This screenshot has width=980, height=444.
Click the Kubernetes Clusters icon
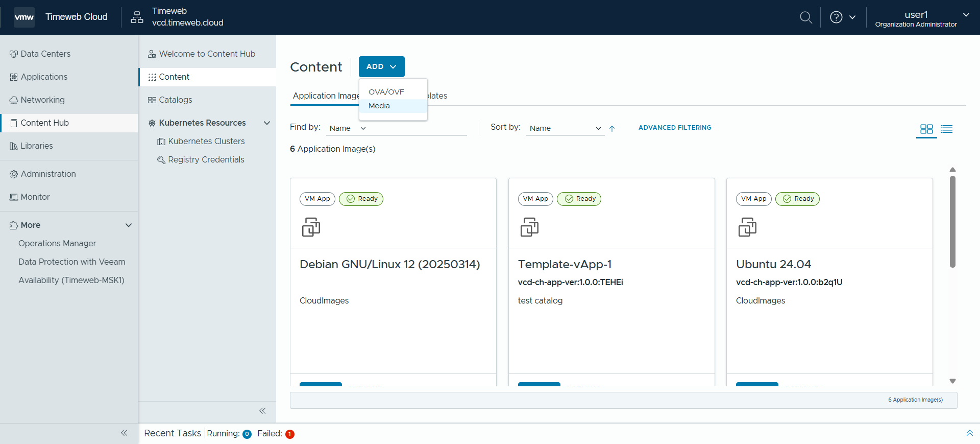point(161,142)
